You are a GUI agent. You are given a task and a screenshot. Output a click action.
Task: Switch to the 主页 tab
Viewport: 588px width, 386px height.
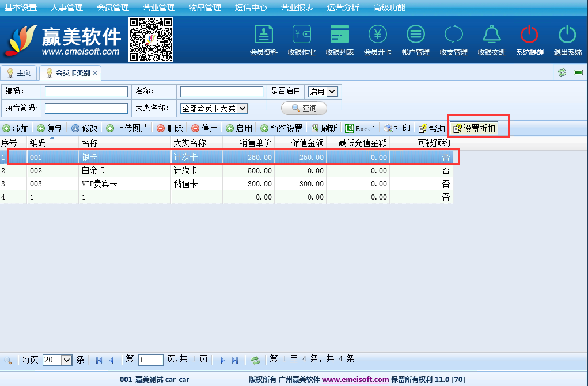[x=19, y=73]
